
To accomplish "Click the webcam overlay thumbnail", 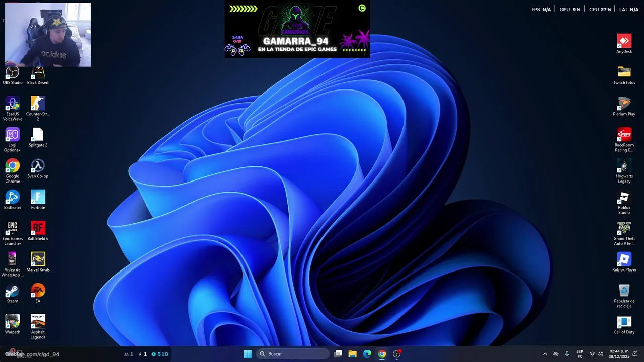I will point(48,35).
